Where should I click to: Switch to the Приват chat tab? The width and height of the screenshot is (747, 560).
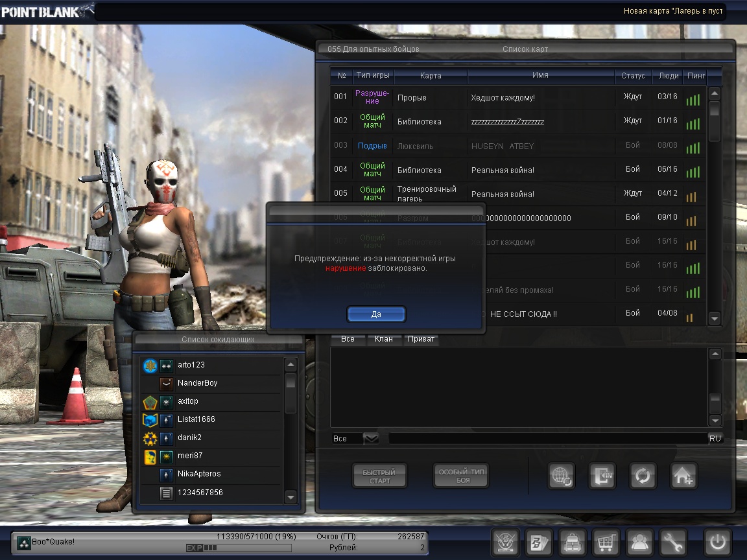(x=421, y=339)
